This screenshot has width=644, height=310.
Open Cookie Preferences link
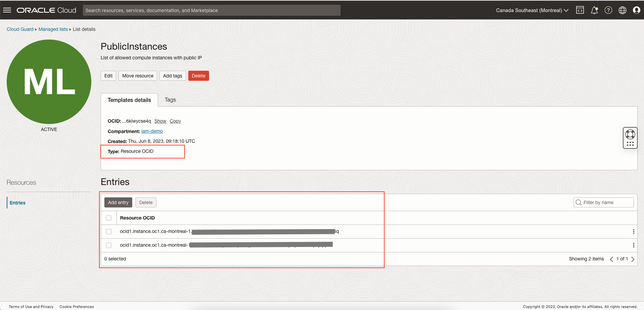pos(77,307)
